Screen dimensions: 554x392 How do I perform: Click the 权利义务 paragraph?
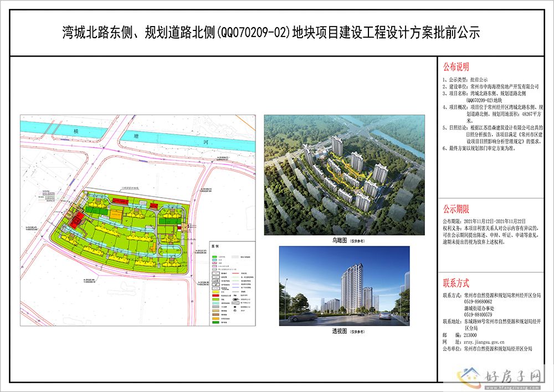coord(491,235)
